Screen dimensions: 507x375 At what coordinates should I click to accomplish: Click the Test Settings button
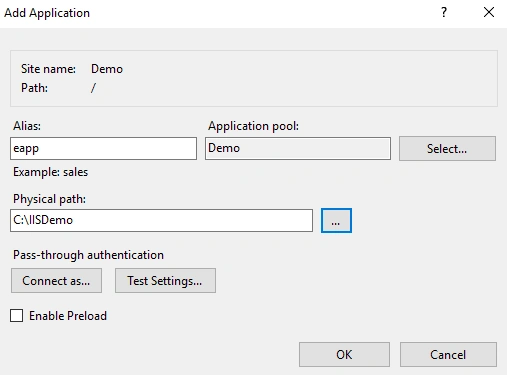pos(165,281)
